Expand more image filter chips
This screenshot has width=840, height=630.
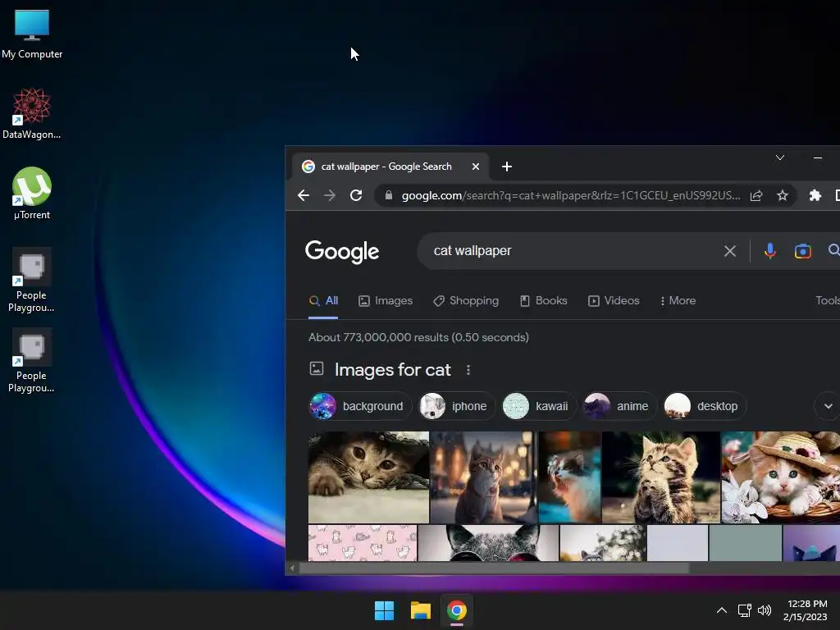click(x=828, y=406)
